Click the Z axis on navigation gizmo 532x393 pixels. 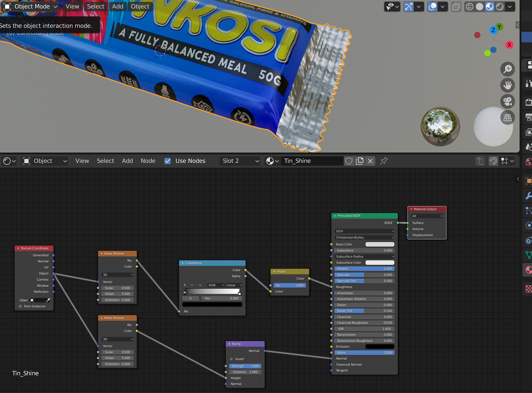(493, 30)
